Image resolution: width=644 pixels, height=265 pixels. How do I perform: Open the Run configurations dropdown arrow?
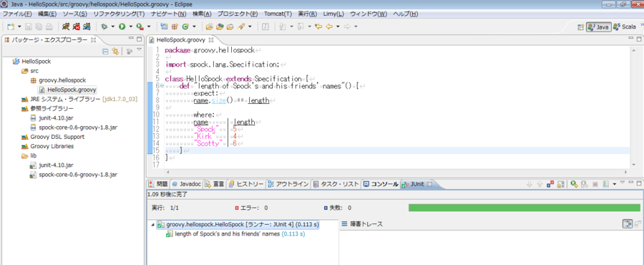pos(131,26)
